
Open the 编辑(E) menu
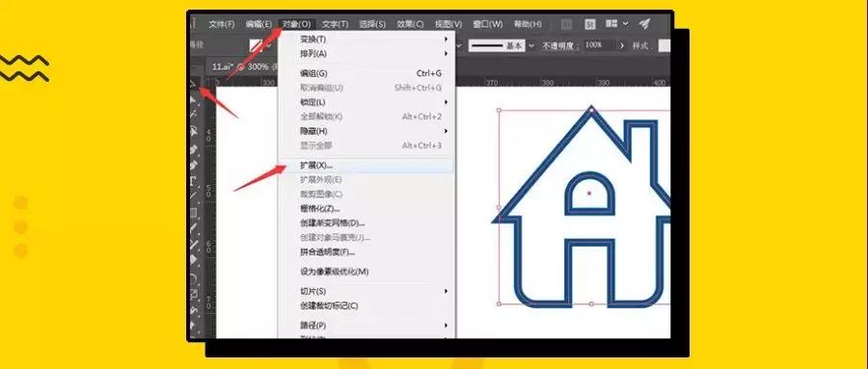point(258,24)
